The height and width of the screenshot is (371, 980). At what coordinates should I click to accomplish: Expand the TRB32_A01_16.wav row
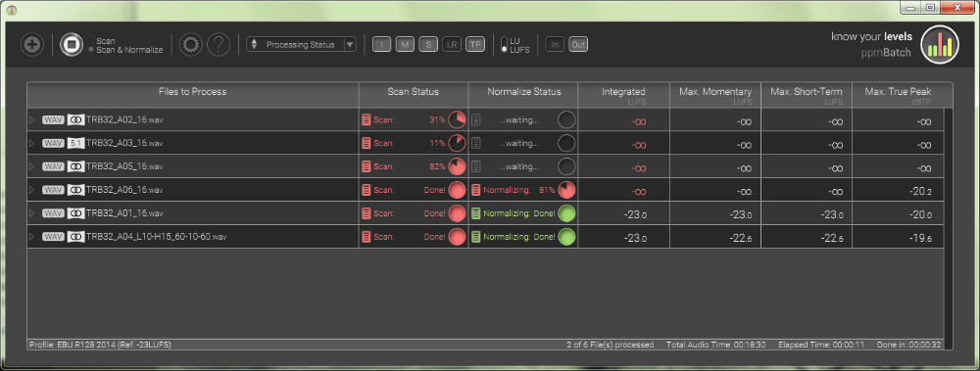coord(32,213)
